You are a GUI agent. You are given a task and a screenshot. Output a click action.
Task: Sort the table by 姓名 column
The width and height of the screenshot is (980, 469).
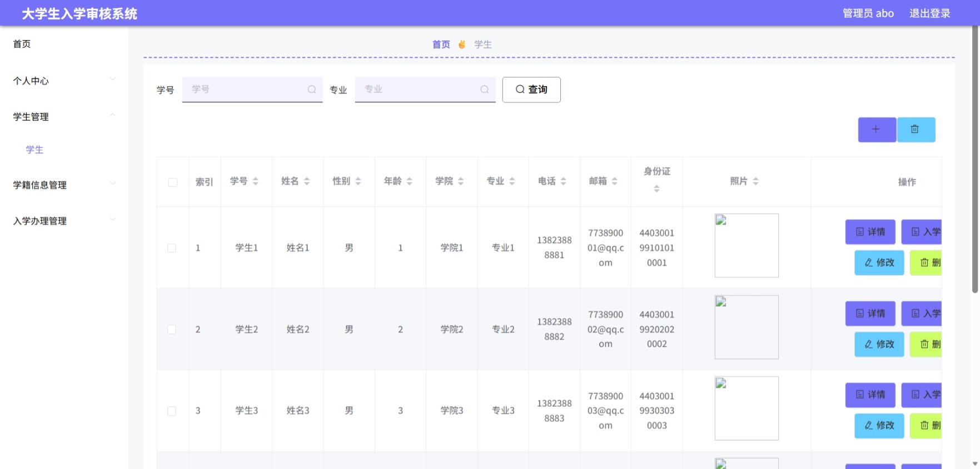pyautogui.click(x=307, y=181)
